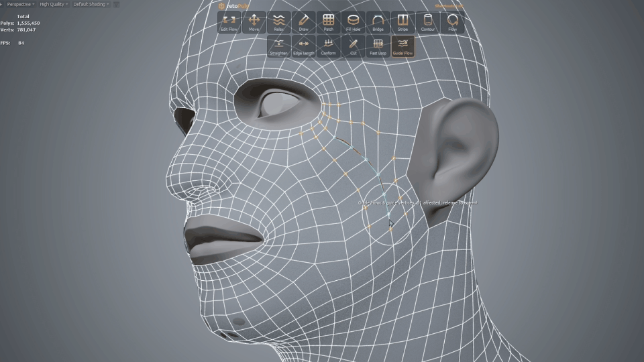Open the Perspective view dropdown
This screenshot has width=644, height=362.
pos(21,4)
